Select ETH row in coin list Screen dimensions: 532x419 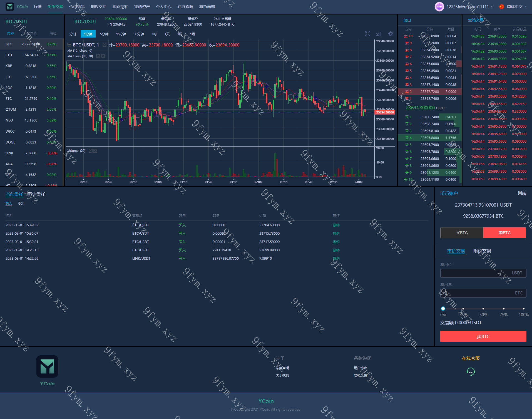pos(32,55)
